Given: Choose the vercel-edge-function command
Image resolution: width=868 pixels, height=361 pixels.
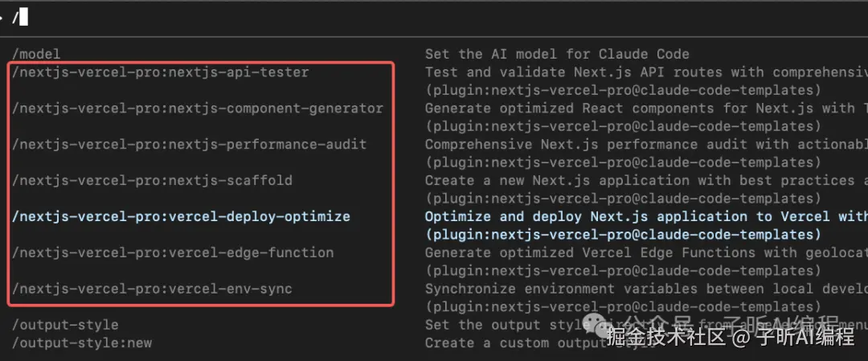Looking at the screenshot, I should 173,252.
